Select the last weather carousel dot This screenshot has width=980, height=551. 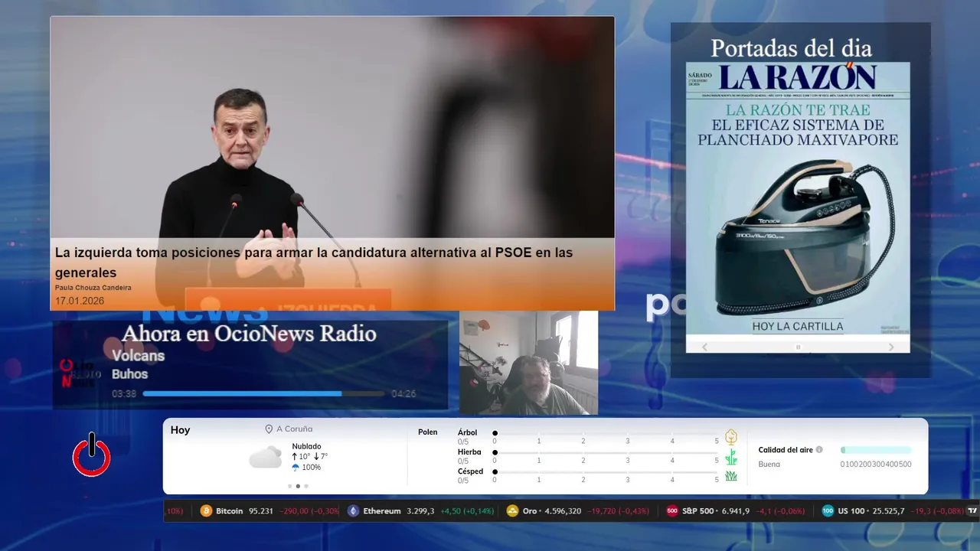(306, 486)
